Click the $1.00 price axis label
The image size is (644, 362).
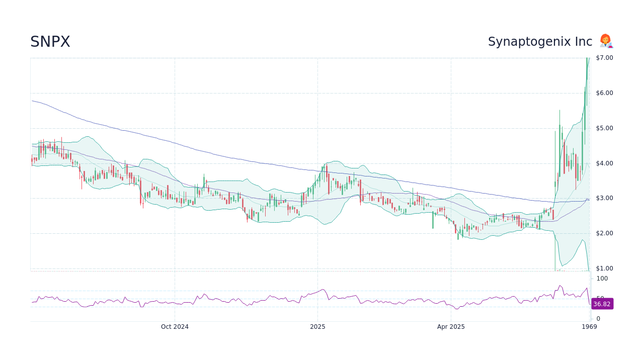(604, 268)
